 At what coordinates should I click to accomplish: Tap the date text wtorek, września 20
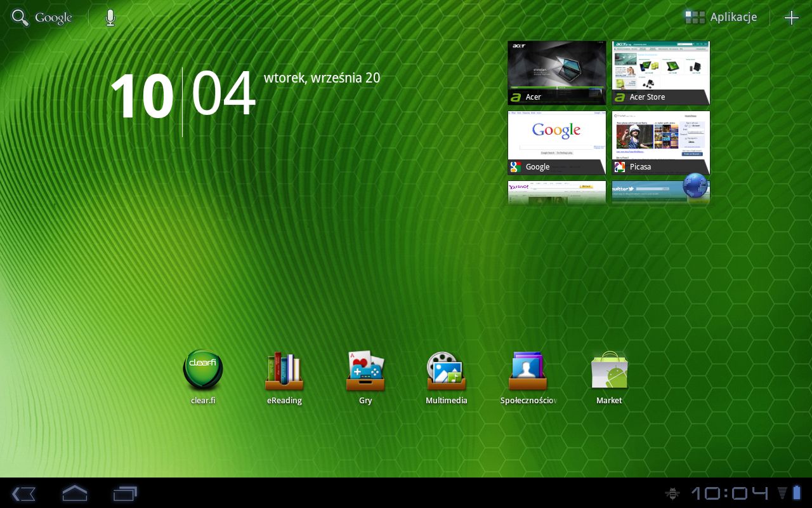322,78
